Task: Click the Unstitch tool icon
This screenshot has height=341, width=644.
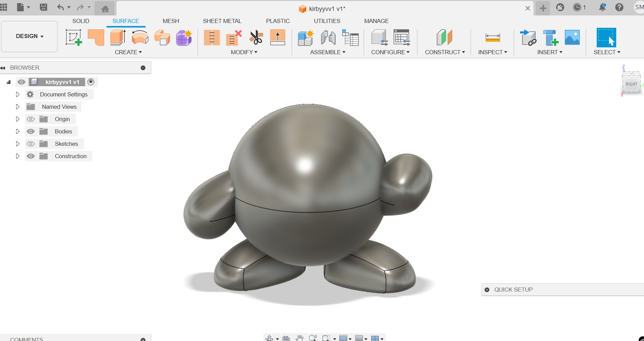Action: pyautogui.click(x=234, y=37)
